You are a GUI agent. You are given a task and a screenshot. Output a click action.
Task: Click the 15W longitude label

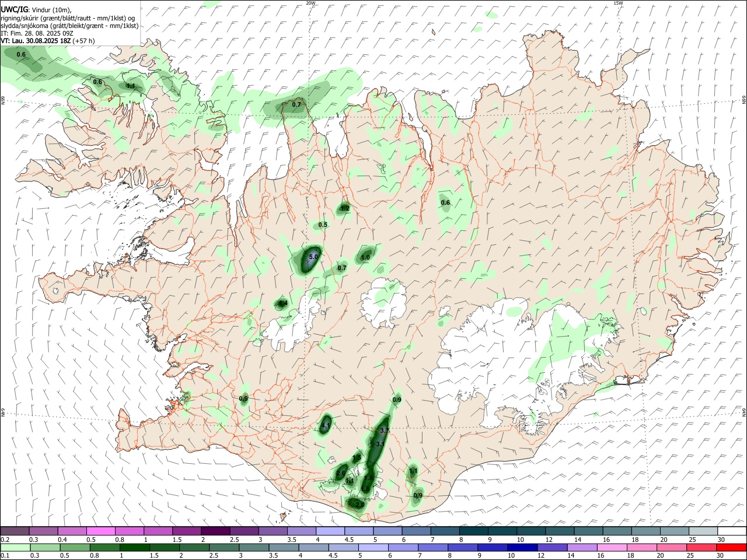click(618, 3)
